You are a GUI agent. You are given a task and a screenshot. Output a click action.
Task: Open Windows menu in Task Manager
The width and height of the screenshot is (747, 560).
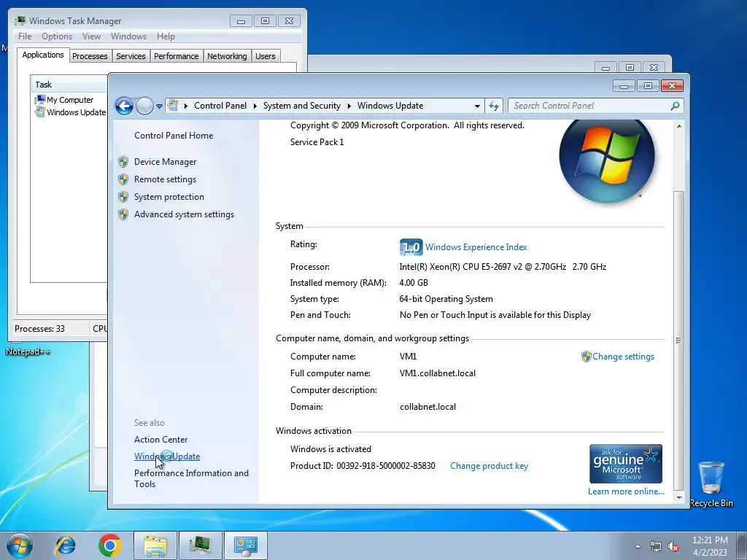point(128,36)
